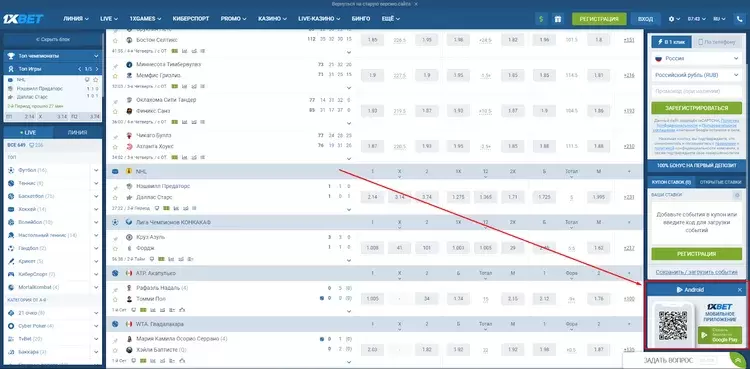
Task: Select Футбол in sports list
Action: (x=33, y=170)
